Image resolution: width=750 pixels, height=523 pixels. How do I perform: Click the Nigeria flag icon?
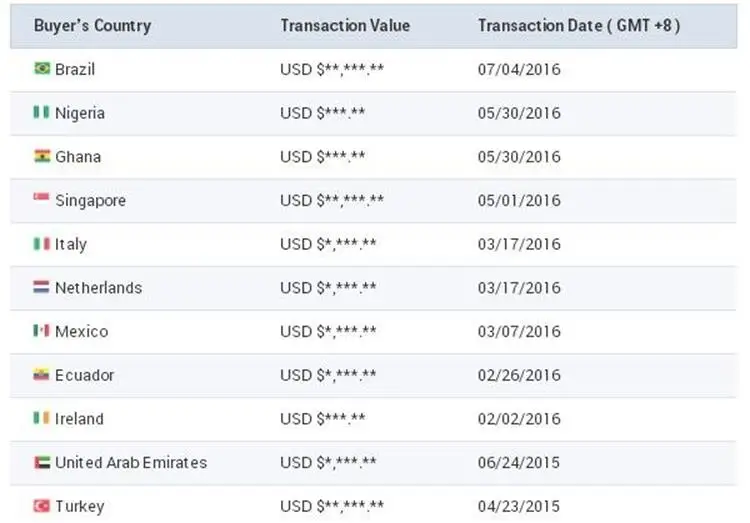tap(42, 113)
